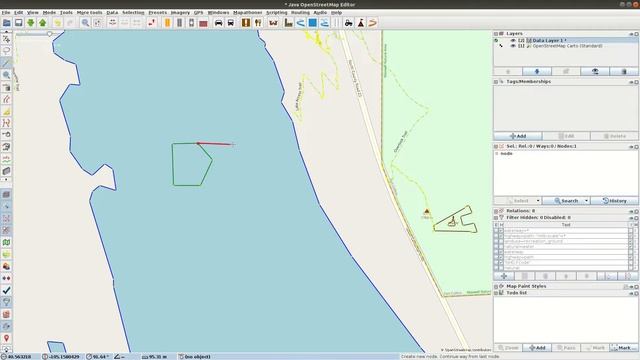Click the red map pin icon in left toolbar
The image size is (640, 360).
coord(6,338)
